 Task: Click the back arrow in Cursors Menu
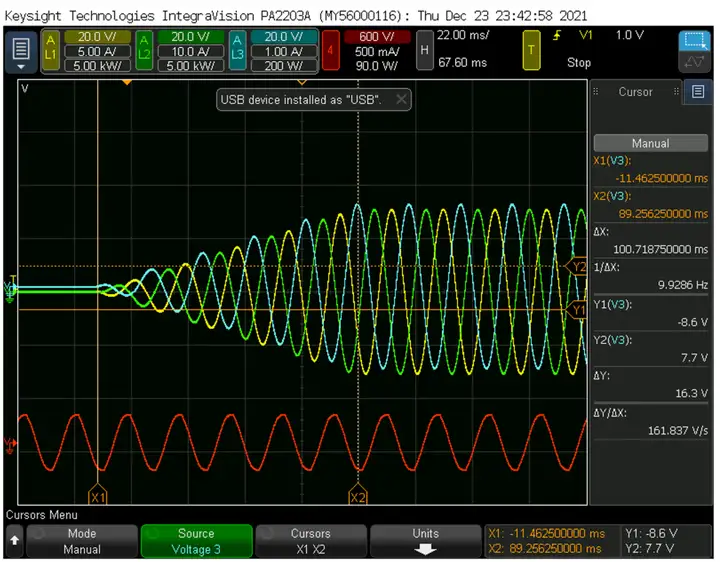15,541
